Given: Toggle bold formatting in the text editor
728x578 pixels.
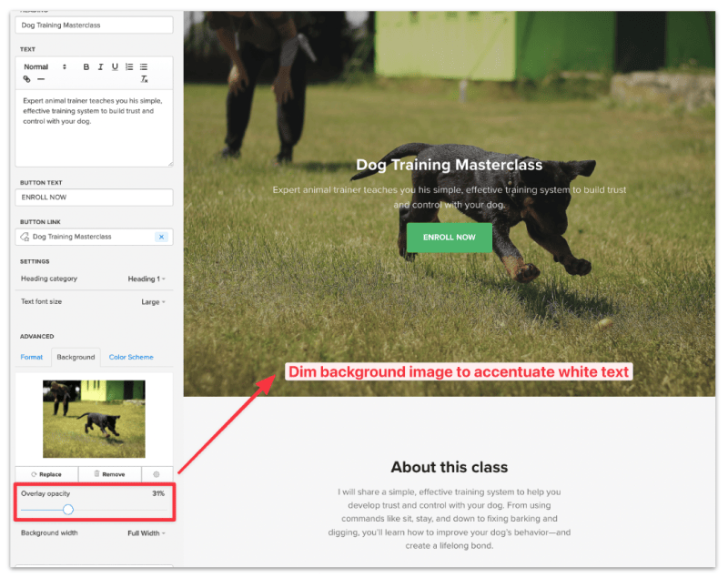Looking at the screenshot, I should (x=86, y=66).
